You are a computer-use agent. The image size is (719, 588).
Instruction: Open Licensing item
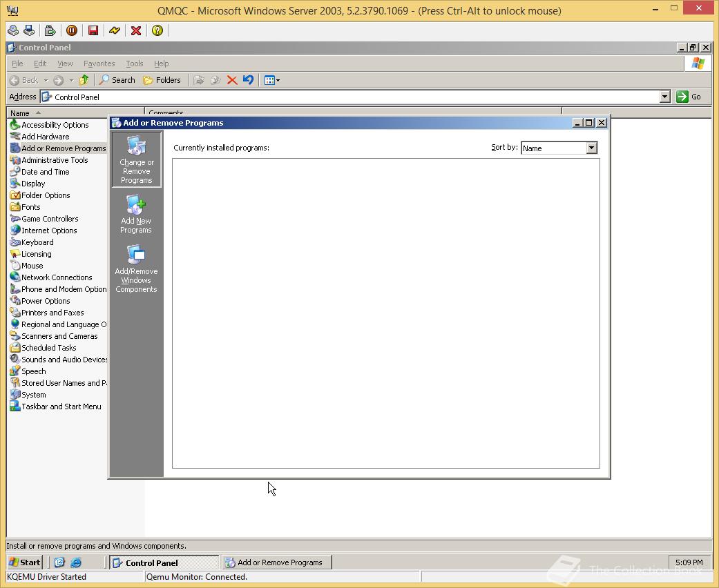[x=30, y=254]
